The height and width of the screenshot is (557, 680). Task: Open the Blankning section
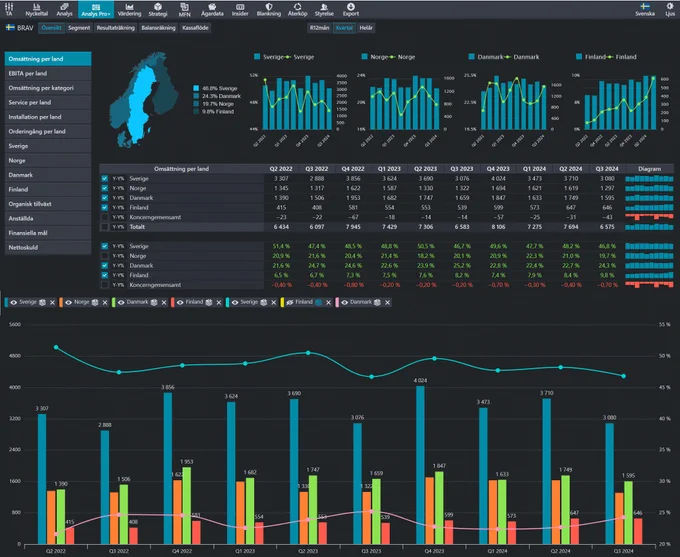[269, 9]
